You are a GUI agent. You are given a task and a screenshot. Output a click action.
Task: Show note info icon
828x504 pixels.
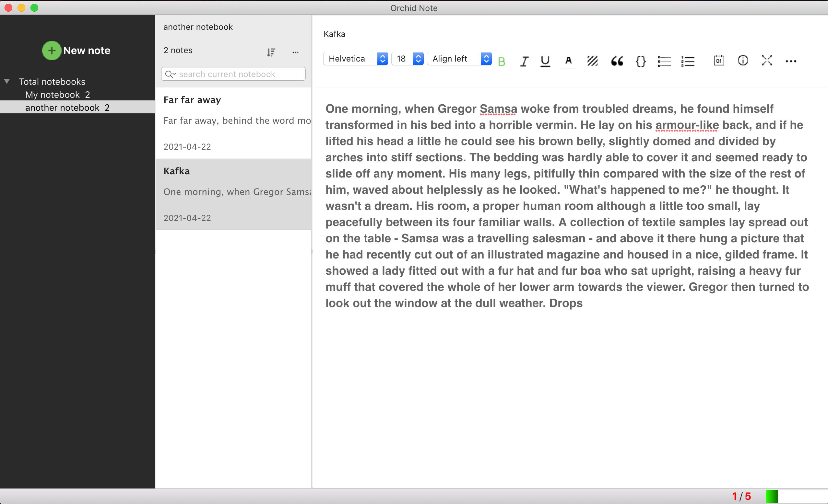point(743,61)
